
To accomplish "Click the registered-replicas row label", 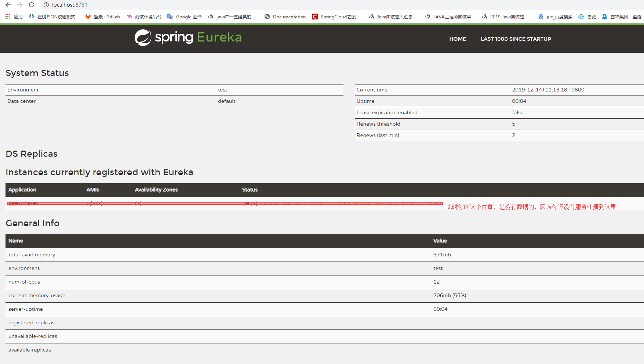I will coord(32,323).
